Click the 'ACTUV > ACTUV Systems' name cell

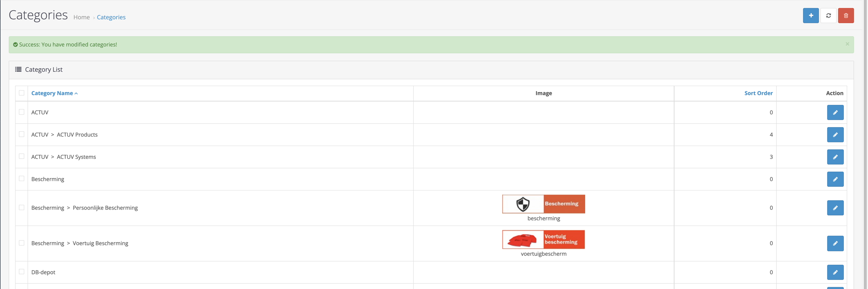click(x=221, y=157)
